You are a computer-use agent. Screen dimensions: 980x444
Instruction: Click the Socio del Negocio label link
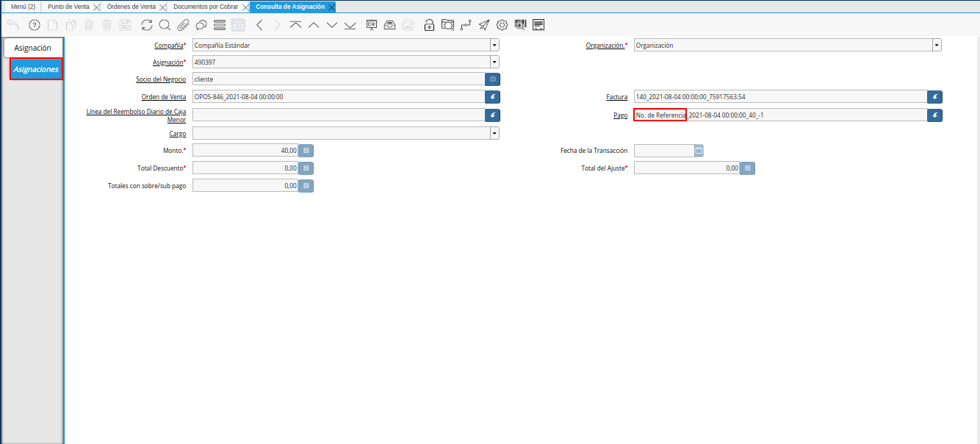point(161,79)
